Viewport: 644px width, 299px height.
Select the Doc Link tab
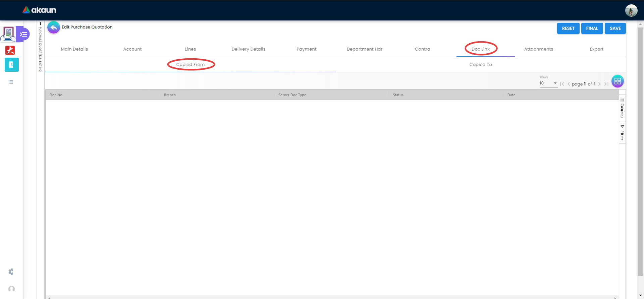481,49
